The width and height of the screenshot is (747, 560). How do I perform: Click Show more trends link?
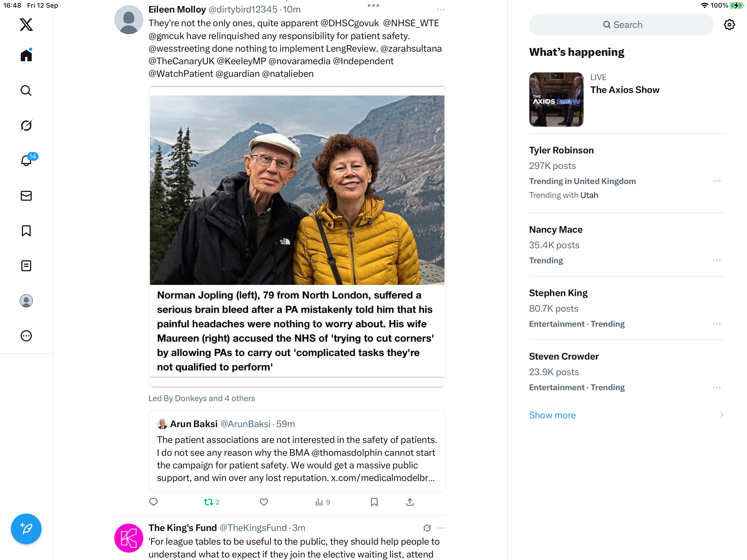[552, 415]
